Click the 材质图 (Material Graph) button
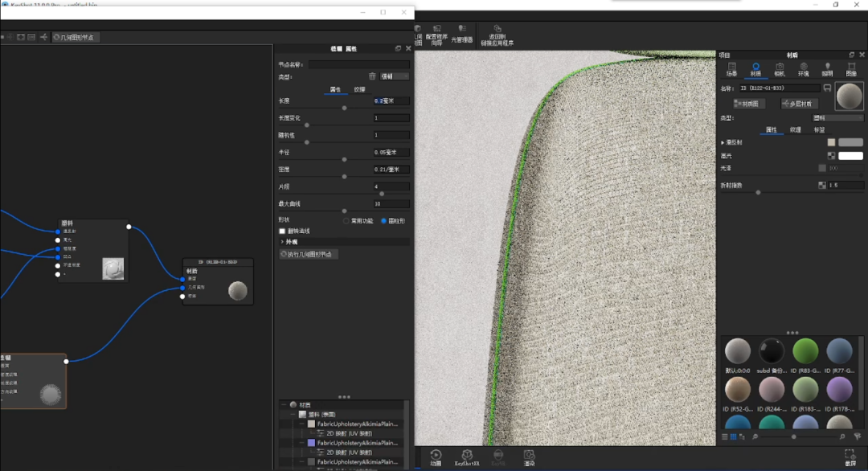The height and width of the screenshot is (471, 868). (748, 104)
